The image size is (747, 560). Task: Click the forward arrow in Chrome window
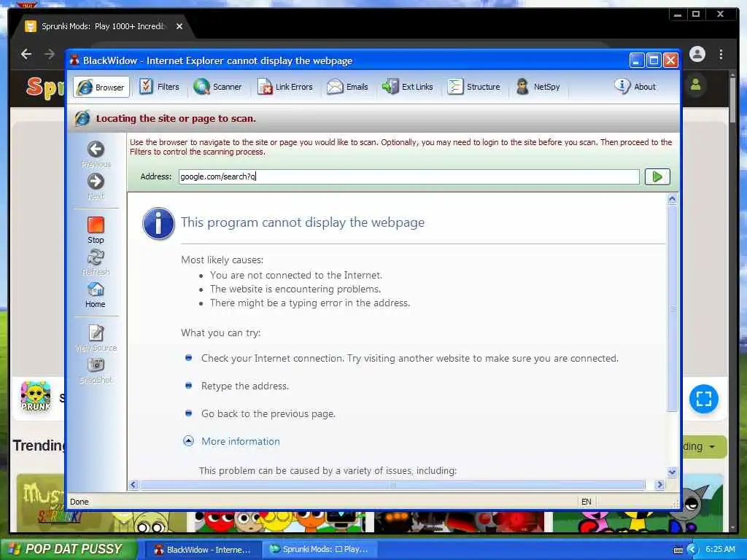[50, 54]
